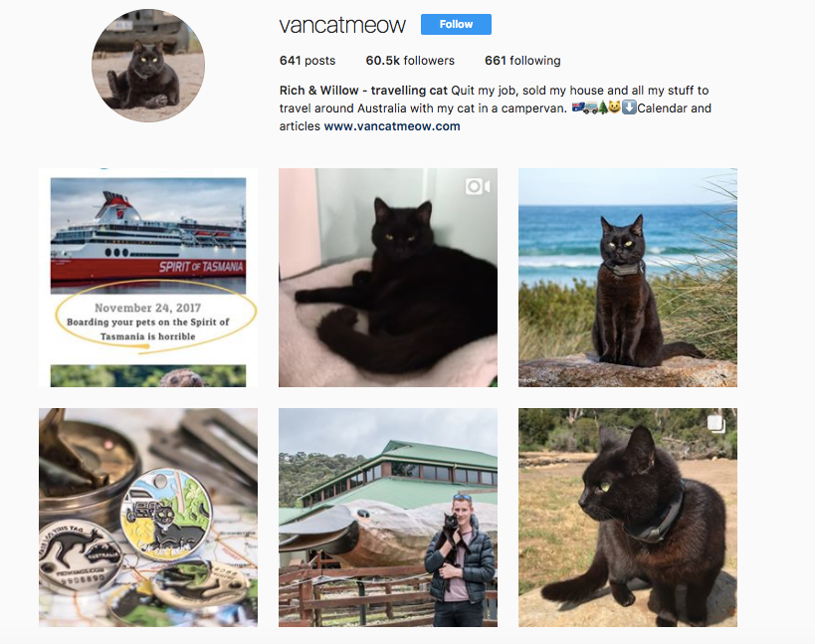Open the vancatmeow profile picture
The height and width of the screenshot is (644, 815).
[x=148, y=66]
